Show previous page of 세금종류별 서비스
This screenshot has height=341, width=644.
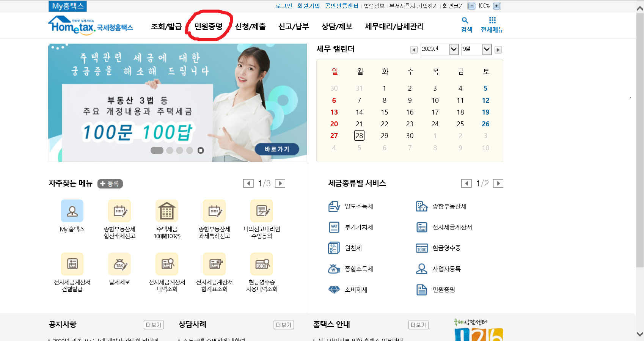pos(467,184)
